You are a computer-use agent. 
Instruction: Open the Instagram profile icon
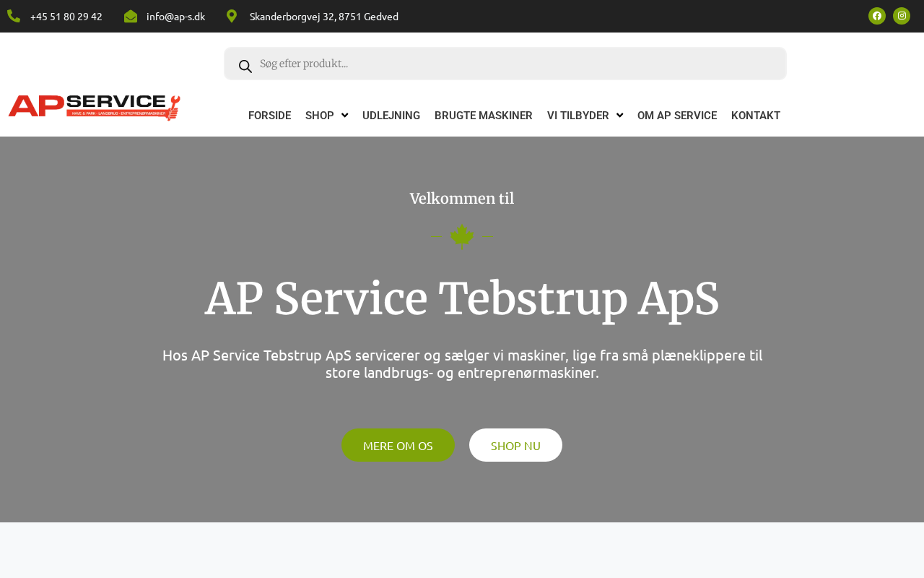pyautogui.click(x=902, y=16)
